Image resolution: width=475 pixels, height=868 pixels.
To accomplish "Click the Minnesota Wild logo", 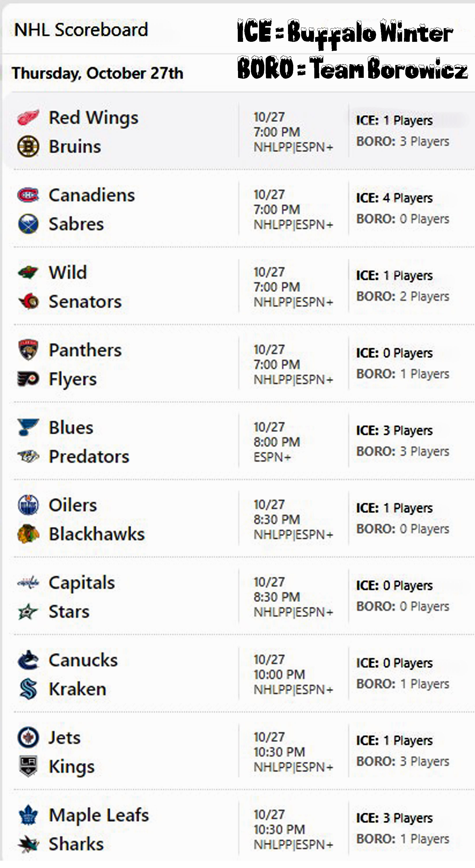I will 28,272.
